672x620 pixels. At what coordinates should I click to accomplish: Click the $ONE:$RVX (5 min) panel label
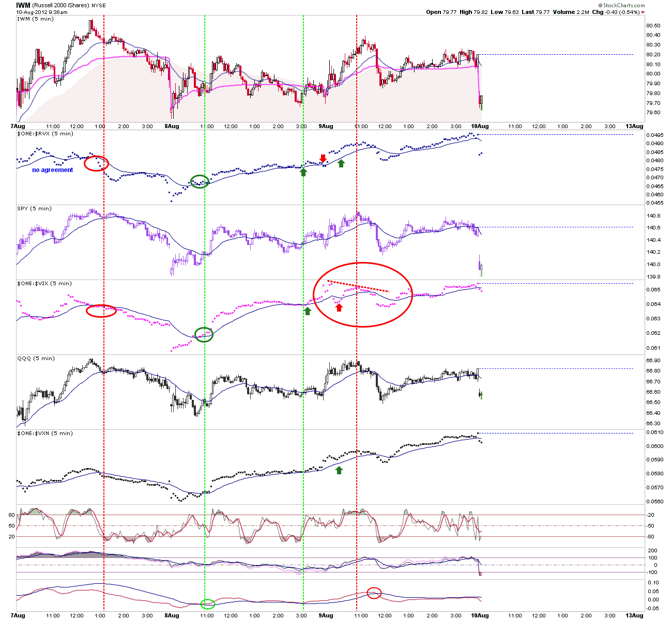[45, 133]
